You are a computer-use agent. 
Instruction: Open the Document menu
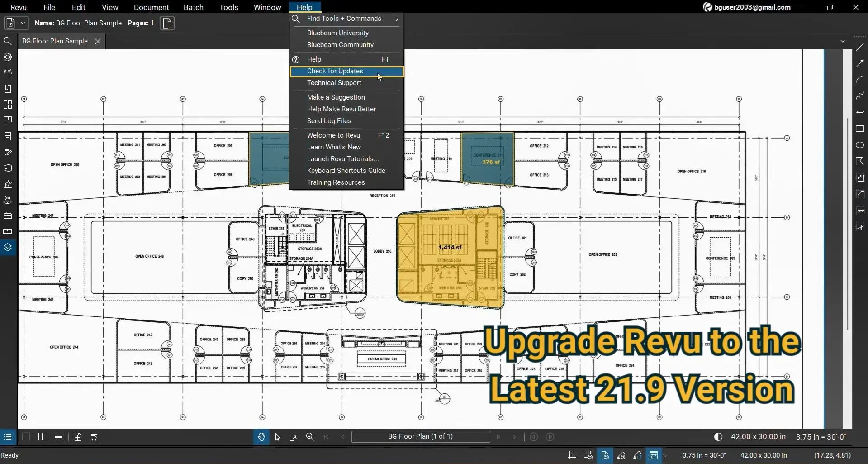click(151, 7)
